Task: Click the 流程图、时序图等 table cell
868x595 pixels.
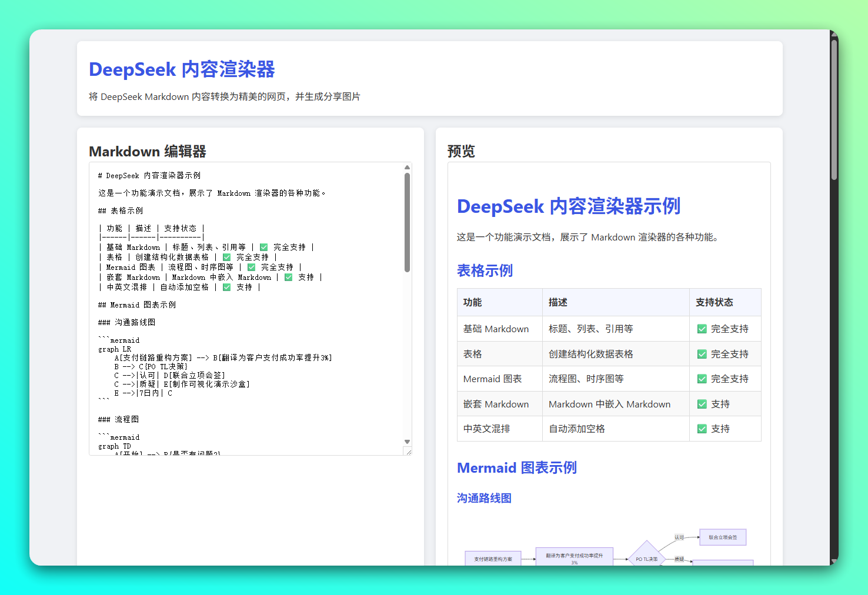Action: coord(616,379)
